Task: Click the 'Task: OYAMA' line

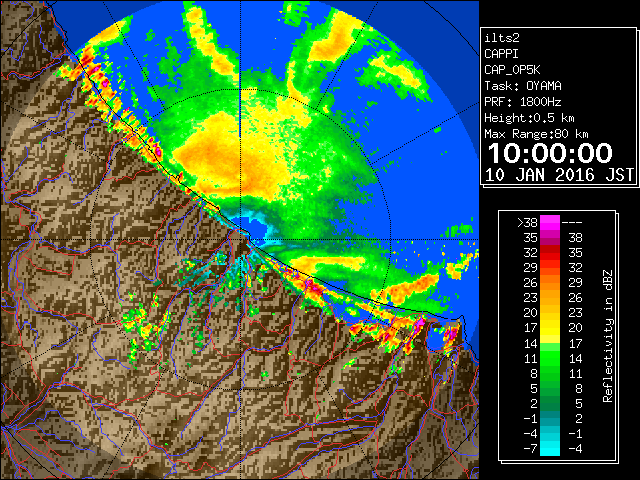Action: click(523, 86)
